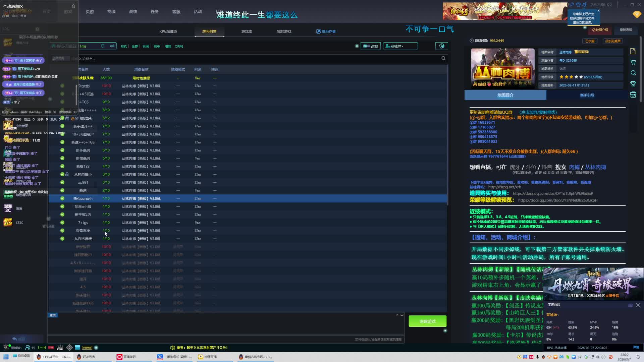644x362 pixels.
Task: Click the KING crown icon in status bar
Action: click(60, 348)
